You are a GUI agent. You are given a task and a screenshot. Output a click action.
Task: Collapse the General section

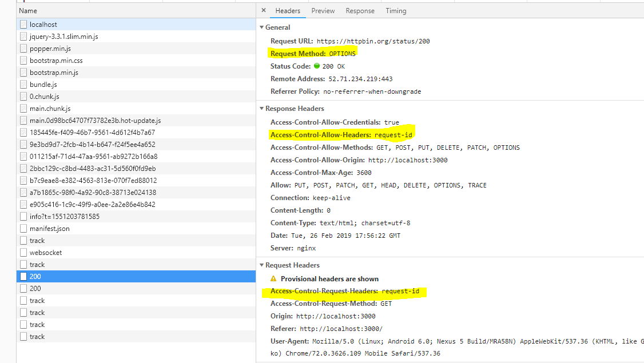click(262, 27)
